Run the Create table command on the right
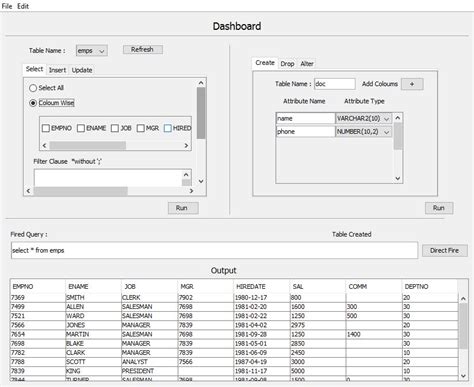Image resolution: width=474 pixels, height=387 pixels. 439,208
